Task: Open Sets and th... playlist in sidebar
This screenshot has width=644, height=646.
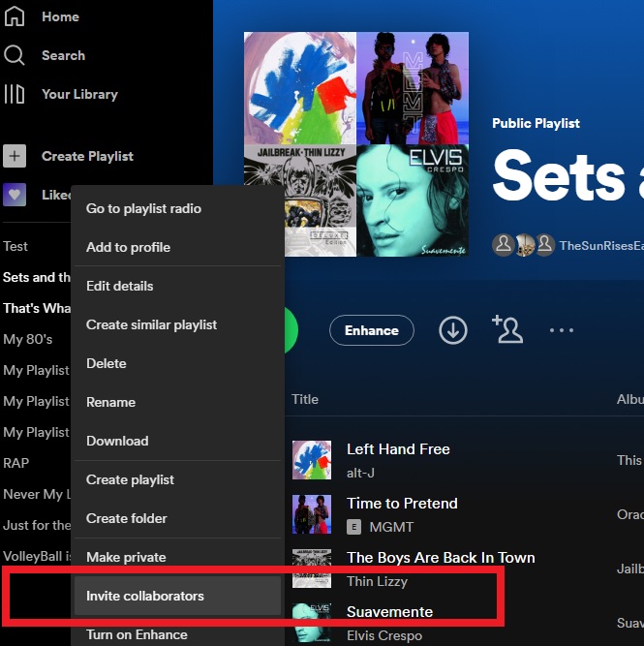Action: [x=37, y=277]
